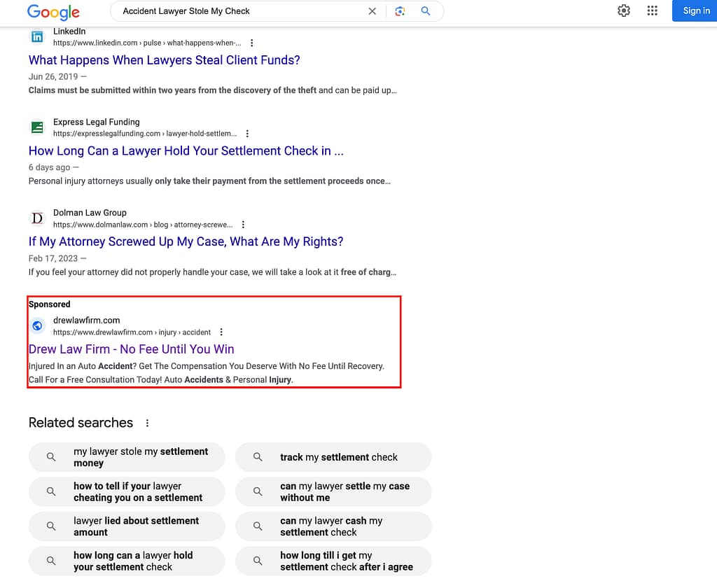
Task: Click snippet 'If you feel your attorney did not properly'
Action: 212,272
